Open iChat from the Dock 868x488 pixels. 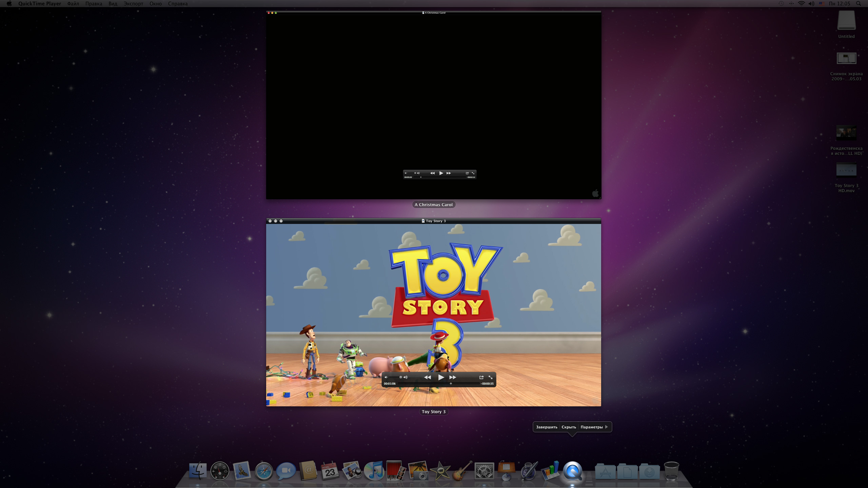coord(286,470)
